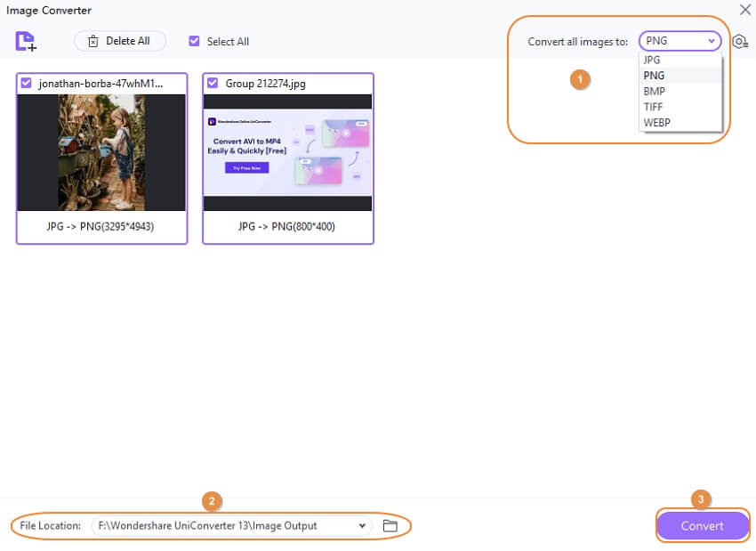Expand the File Location path dropdown
Image resolution: width=756 pixels, height=551 pixels.
coord(362,525)
